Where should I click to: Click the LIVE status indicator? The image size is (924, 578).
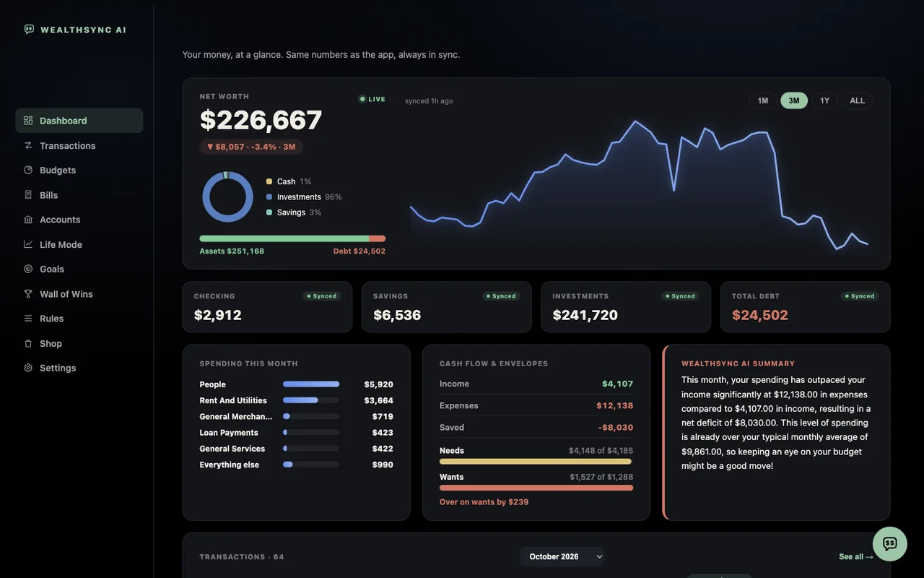[x=372, y=99]
